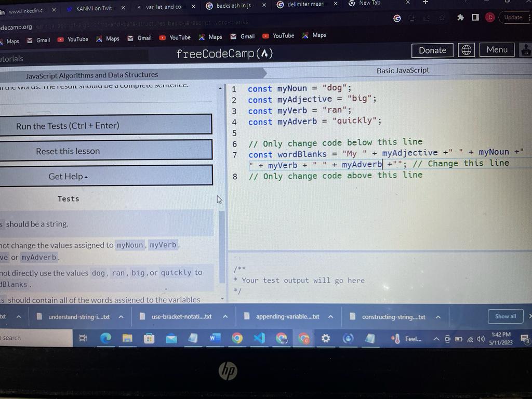Open the last Maps bookmark in bookmarks bar
The height and width of the screenshot is (399, 532).
tap(314, 35)
